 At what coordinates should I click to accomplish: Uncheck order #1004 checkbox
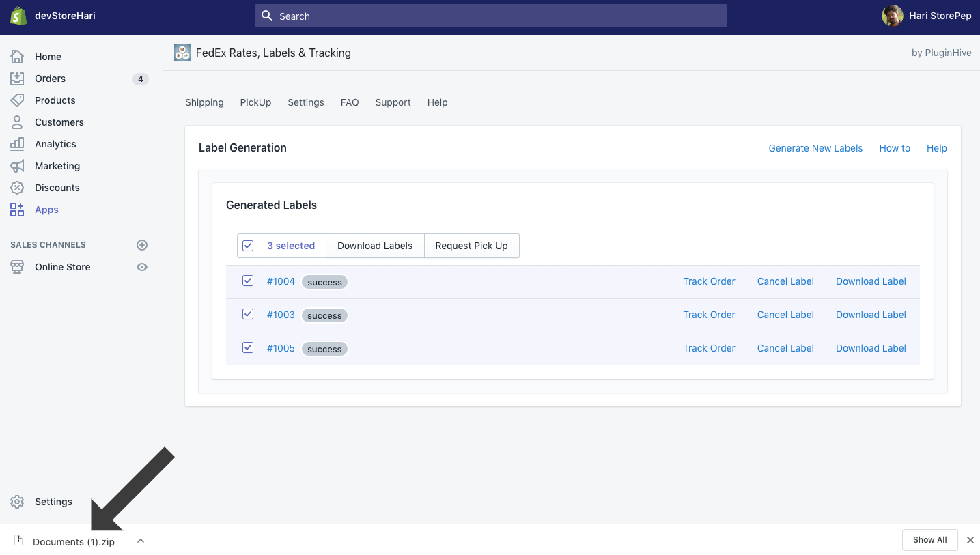[248, 281]
